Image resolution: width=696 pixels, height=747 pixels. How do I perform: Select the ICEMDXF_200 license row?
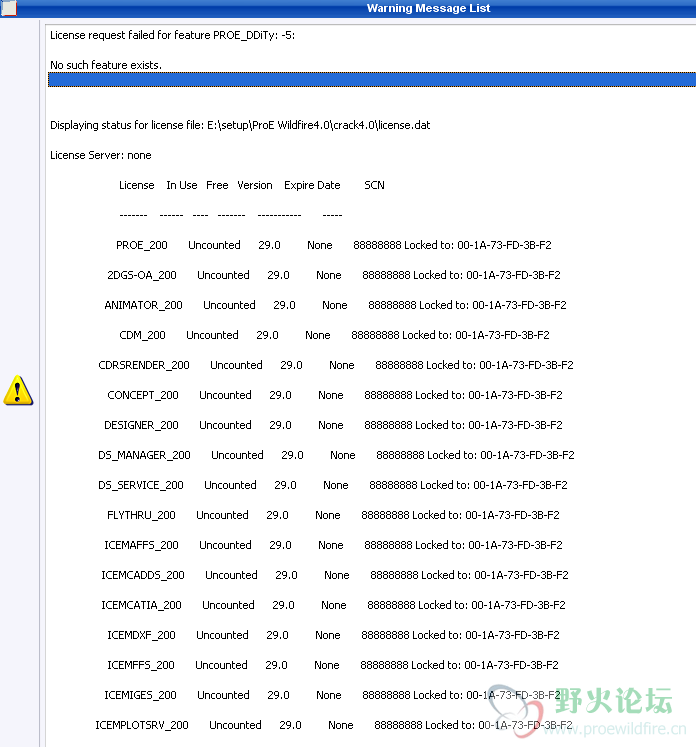[x=333, y=636]
